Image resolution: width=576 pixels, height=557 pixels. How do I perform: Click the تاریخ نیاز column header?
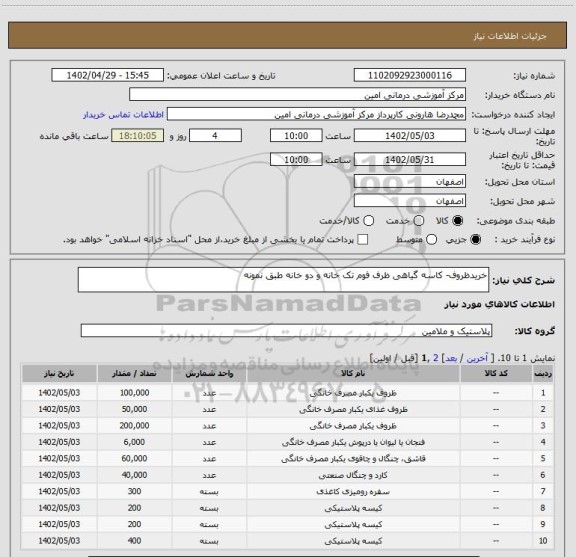pos(59,373)
